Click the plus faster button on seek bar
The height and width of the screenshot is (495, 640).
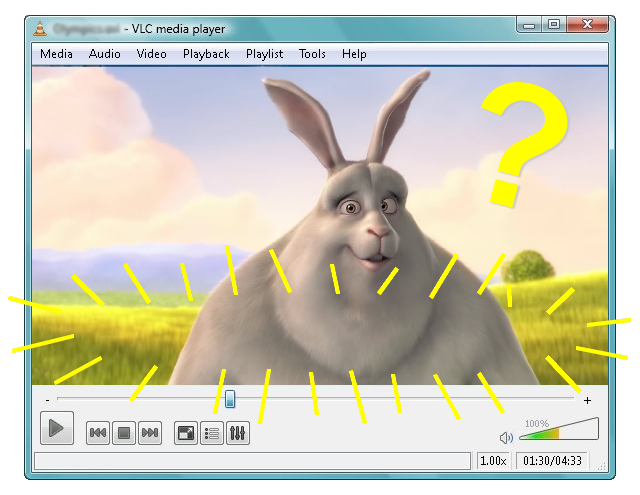click(x=587, y=400)
